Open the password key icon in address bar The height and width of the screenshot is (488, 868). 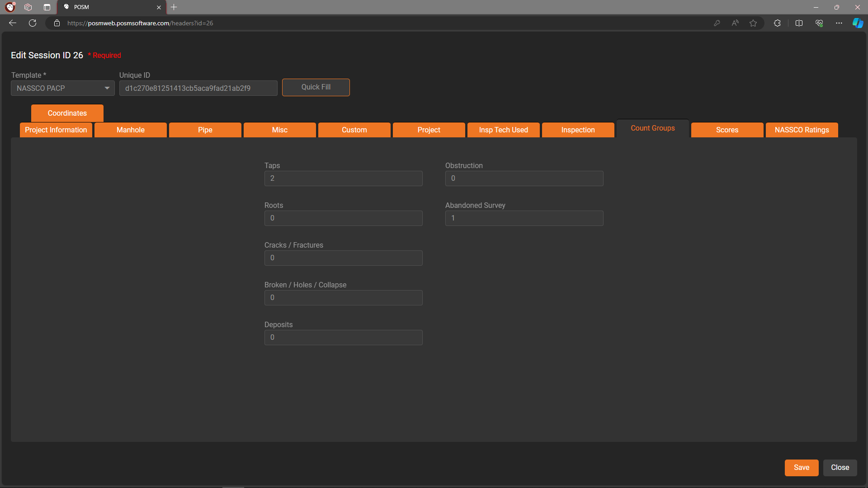click(x=717, y=23)
